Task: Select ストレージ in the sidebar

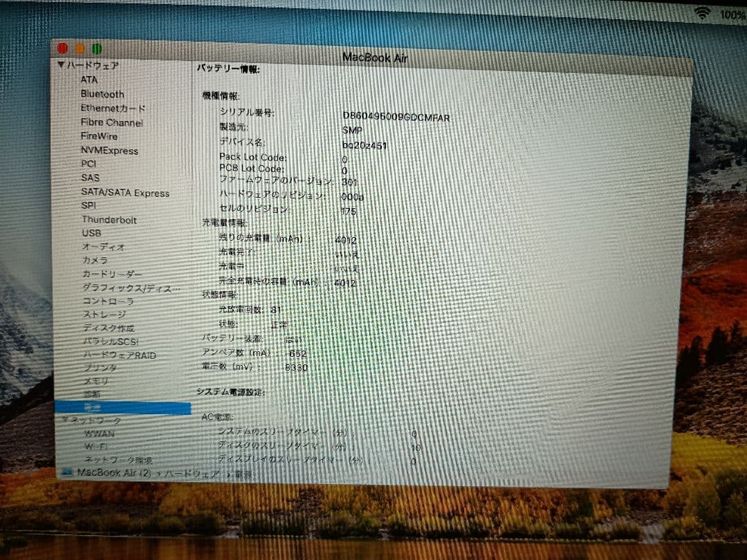Action: [x=105, y=315]
